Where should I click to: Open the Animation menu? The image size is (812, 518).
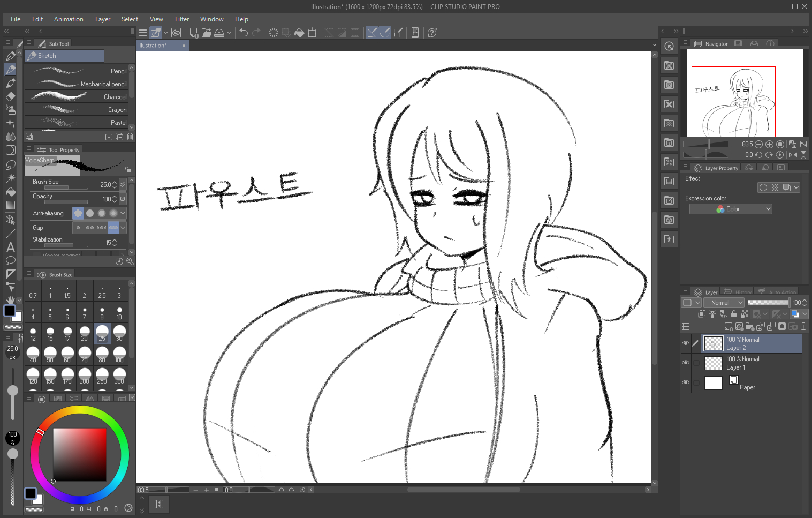point(69,19)
